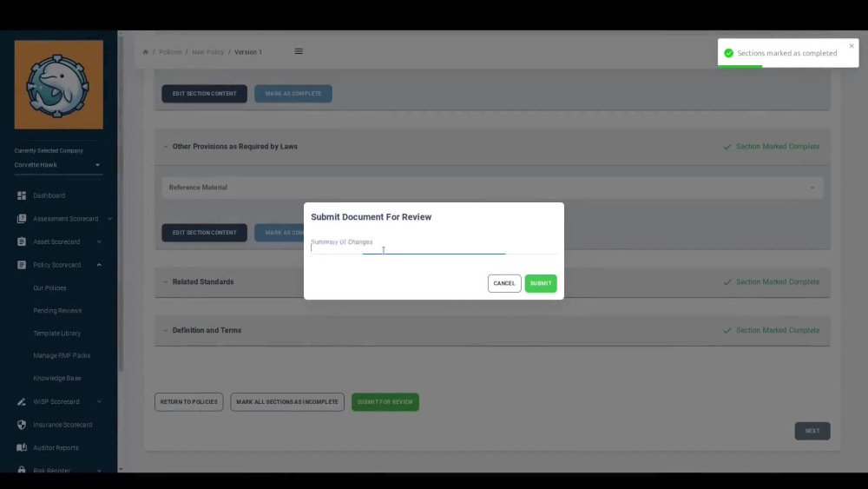Expand the WISP Scorecard chevron
Image resolution: width=868 pixels, height=489 pixels.
click(99, 401)
